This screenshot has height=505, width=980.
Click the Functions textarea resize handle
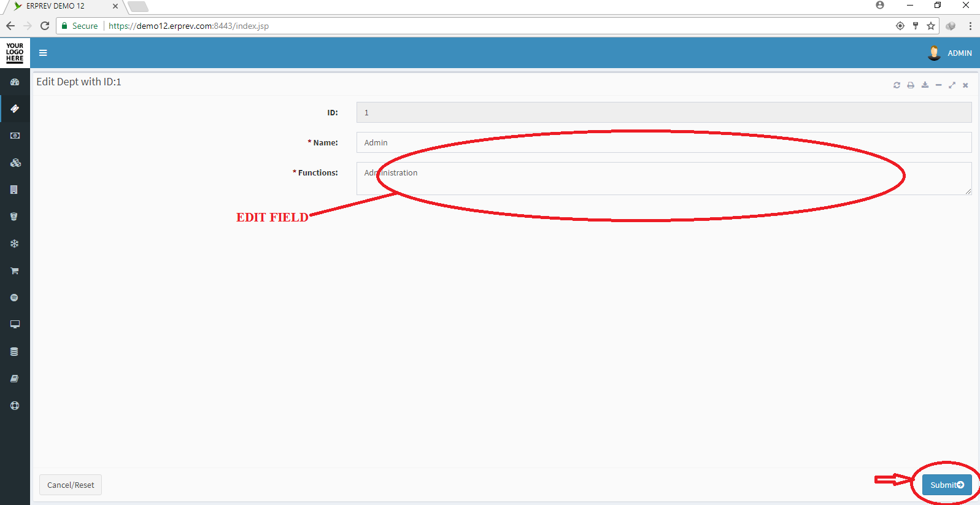(968, 191)
